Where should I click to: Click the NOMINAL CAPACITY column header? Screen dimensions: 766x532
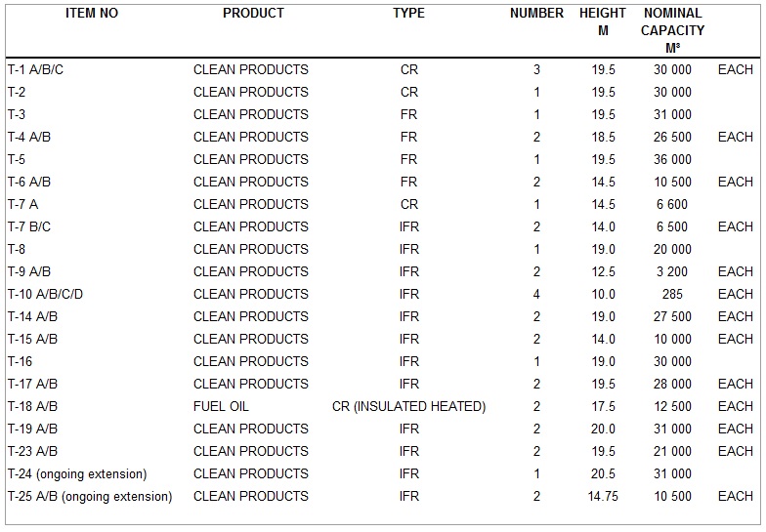point(672,29)
